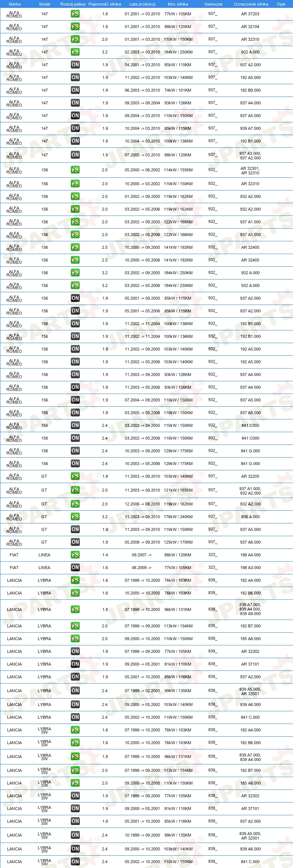Viewport: 293px width, 868px height.
Task: Select the engine code 182 B9.000
Action: (250, 90)
